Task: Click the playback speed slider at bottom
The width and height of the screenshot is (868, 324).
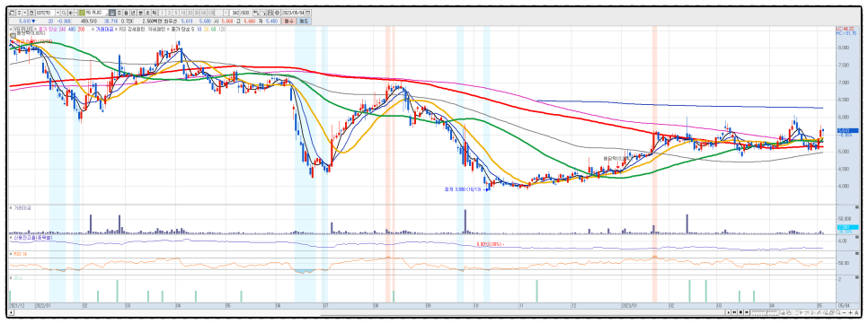Action: point(765,312)
